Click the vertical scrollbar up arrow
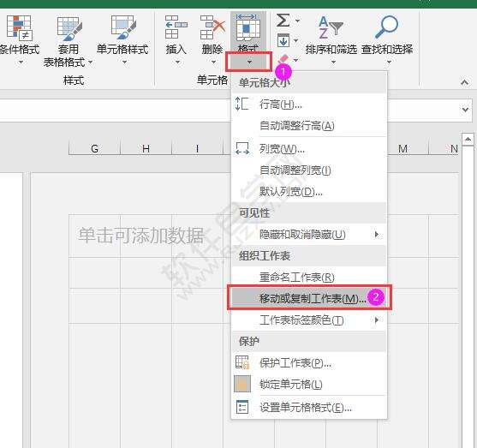Image resolution: width=477 pixels, height=448 pixels. tap(468, 140)
